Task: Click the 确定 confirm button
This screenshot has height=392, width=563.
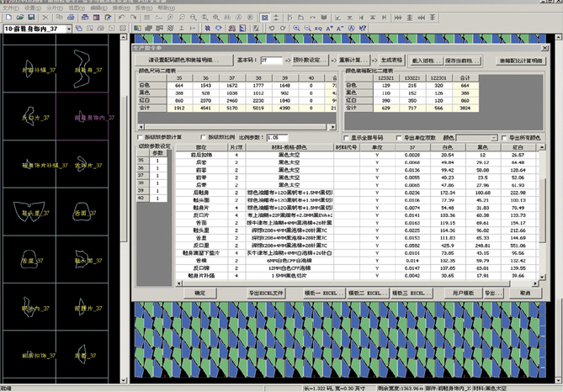Action: click(200, 293)
